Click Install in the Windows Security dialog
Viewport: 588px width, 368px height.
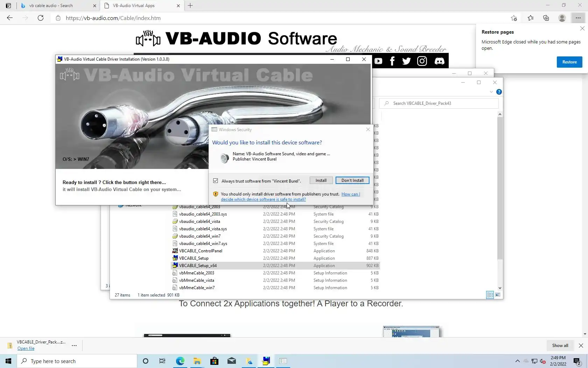(x=321, y=180)
